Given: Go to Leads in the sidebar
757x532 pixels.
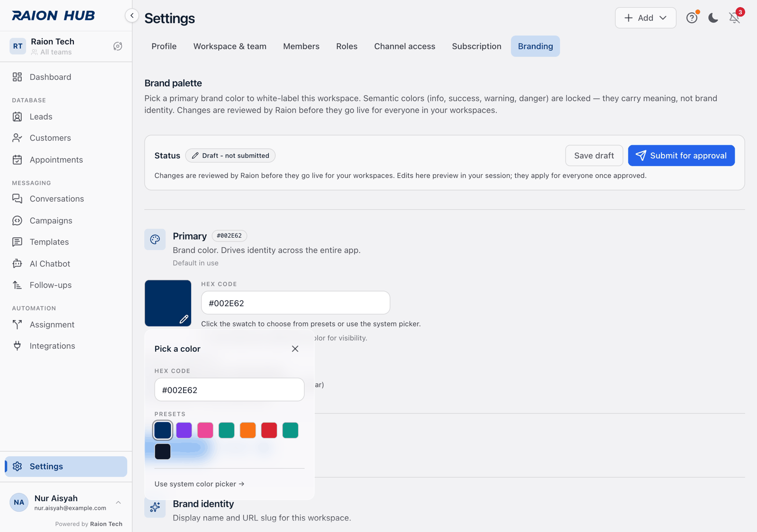Looking at the screenshot, I should click(x=66, y=117).
